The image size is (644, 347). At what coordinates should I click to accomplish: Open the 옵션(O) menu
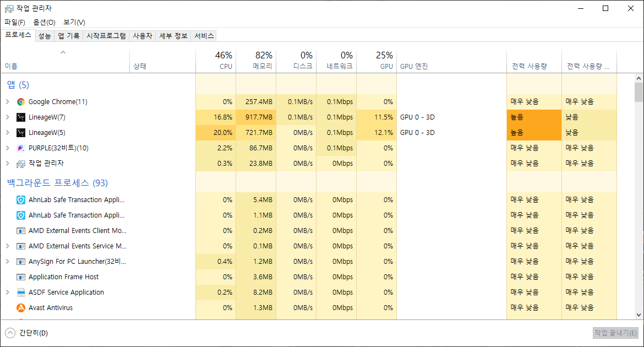pos(45,22)
